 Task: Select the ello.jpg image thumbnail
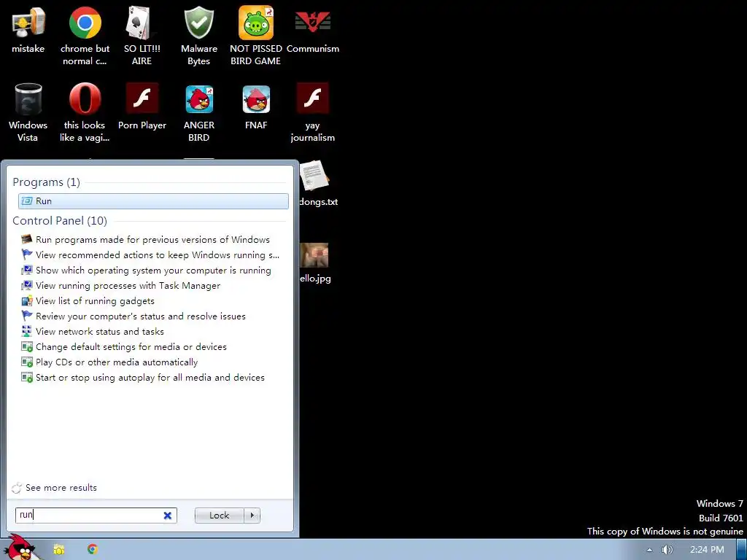[x=314, y=255]
